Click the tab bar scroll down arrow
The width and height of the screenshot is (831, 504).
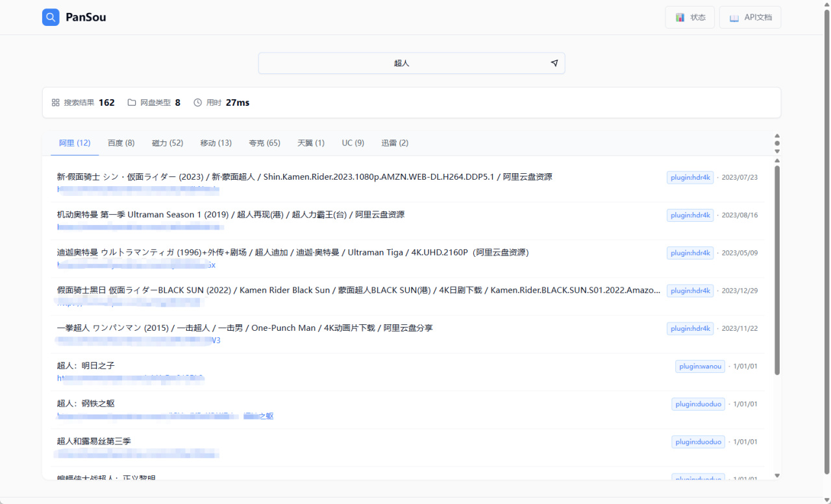[777, 151]
